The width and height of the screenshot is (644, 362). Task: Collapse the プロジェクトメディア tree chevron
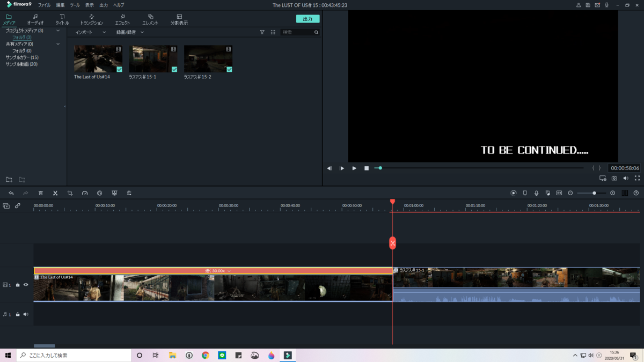tap(58, 31)
